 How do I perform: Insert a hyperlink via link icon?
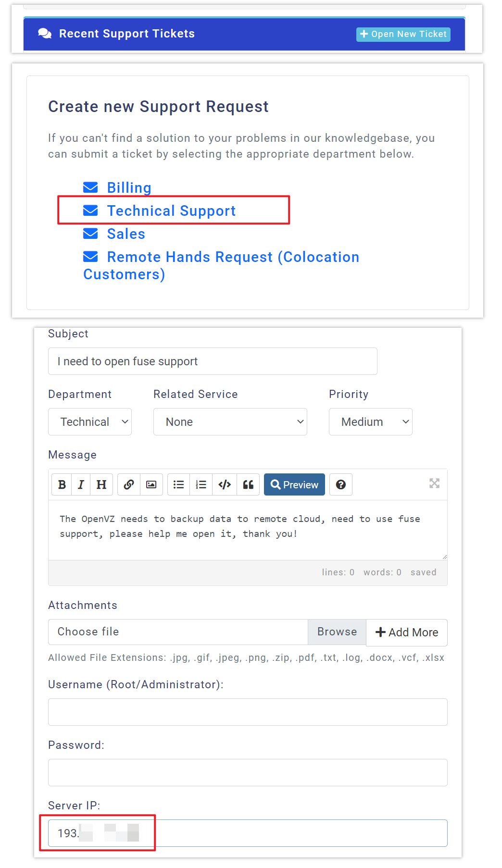pos(128,484)
